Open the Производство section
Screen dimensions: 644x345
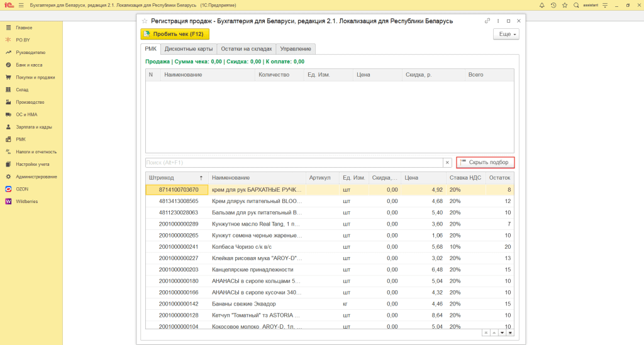[x=31, y=102]
